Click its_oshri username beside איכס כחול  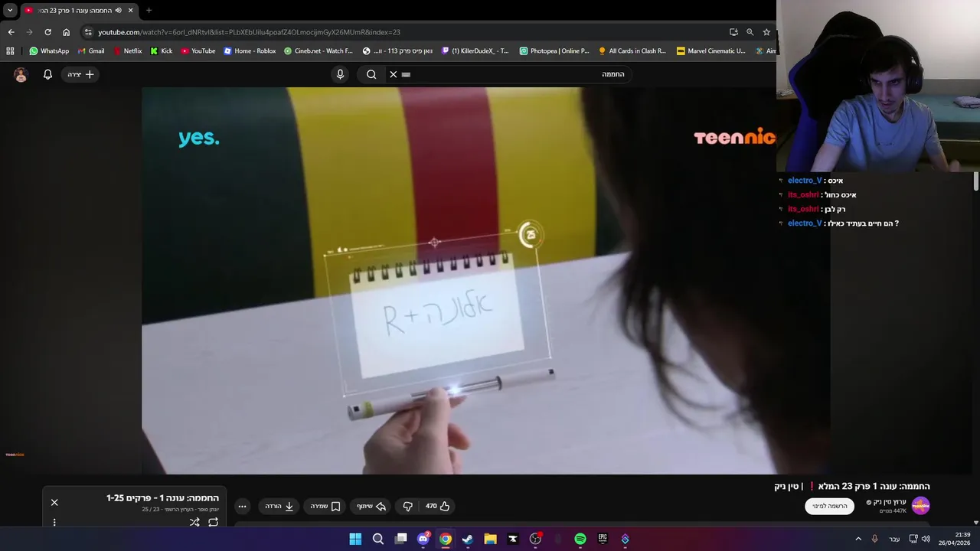click(x=803, y=195)
